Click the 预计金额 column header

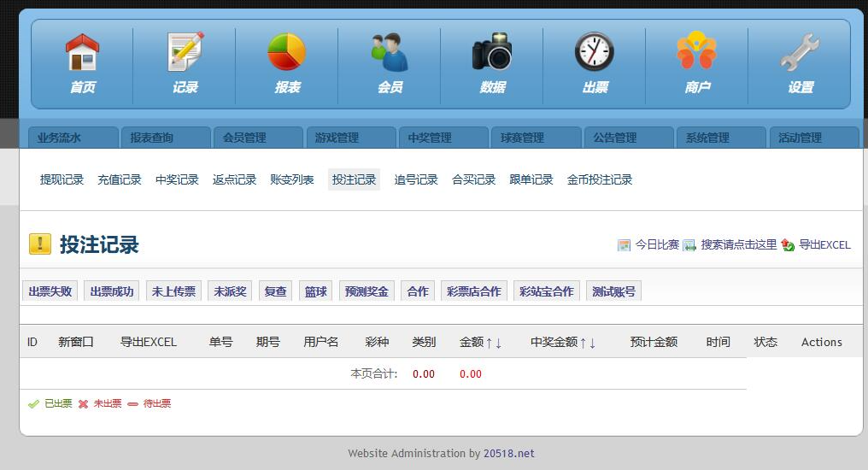[x=654, y=342]
